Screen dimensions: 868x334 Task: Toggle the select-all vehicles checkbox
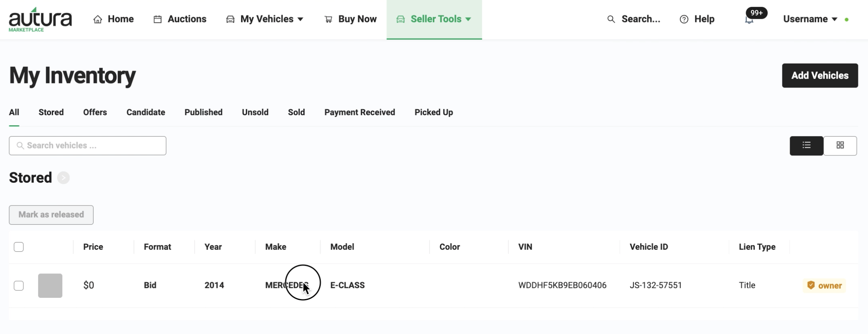tap(19, 247)
